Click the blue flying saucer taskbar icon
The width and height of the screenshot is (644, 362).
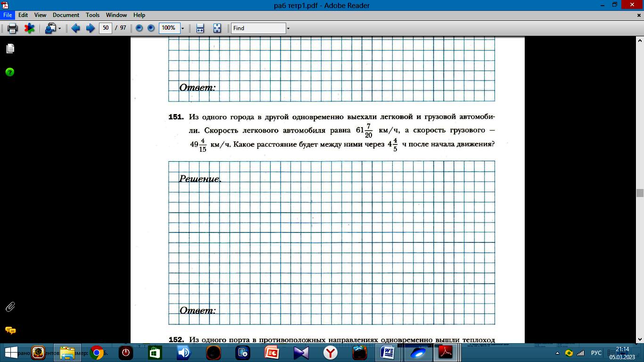point(417,353)
